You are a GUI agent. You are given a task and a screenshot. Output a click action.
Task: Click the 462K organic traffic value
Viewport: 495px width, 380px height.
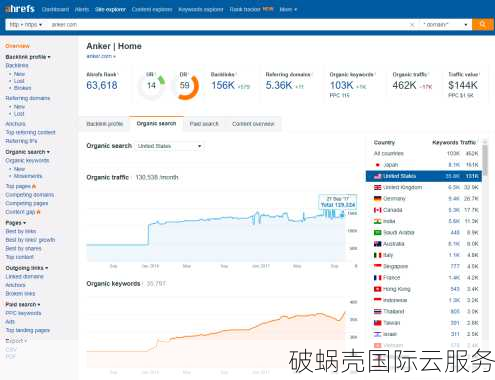[x=404, y=85]
